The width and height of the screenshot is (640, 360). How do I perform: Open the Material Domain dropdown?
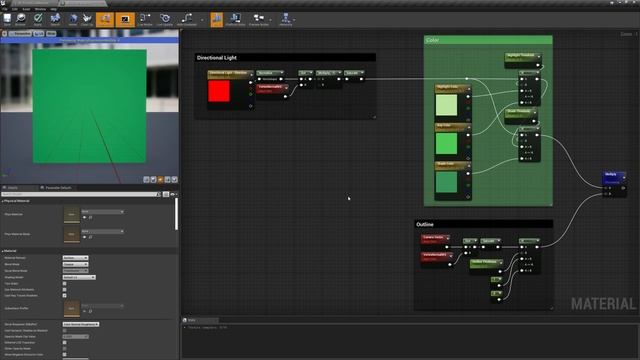(x=75, y=258)
